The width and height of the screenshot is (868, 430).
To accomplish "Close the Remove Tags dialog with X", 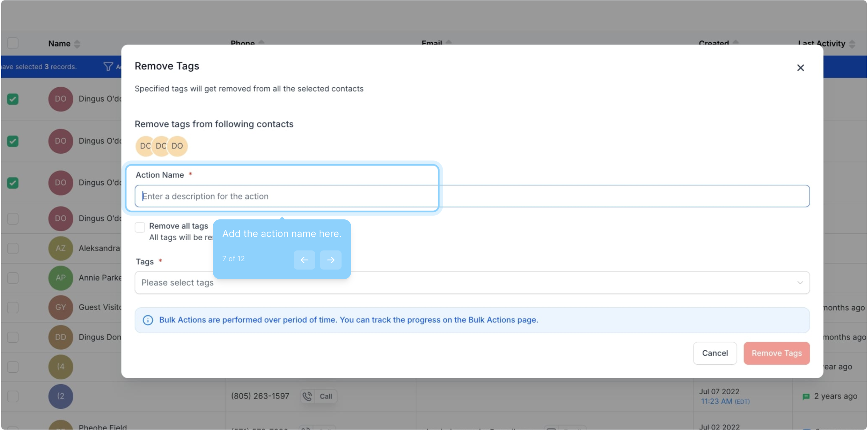I will (800, 68).
